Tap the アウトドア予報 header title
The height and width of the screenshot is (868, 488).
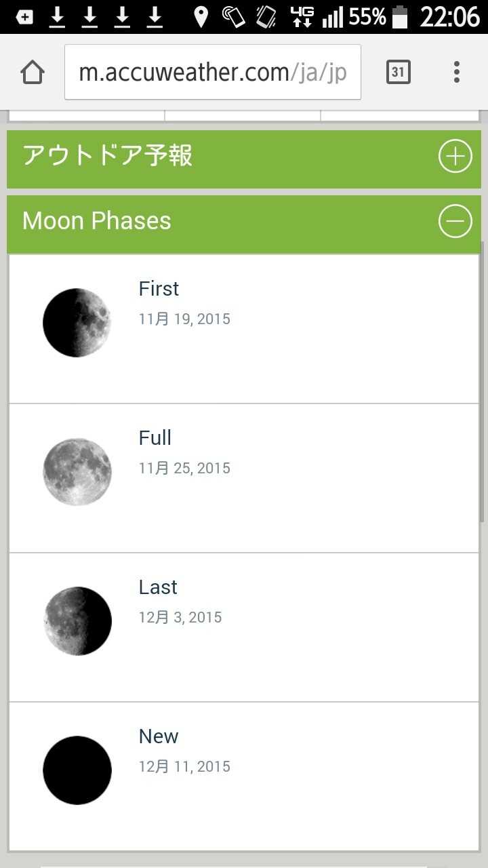pos(107,155)
